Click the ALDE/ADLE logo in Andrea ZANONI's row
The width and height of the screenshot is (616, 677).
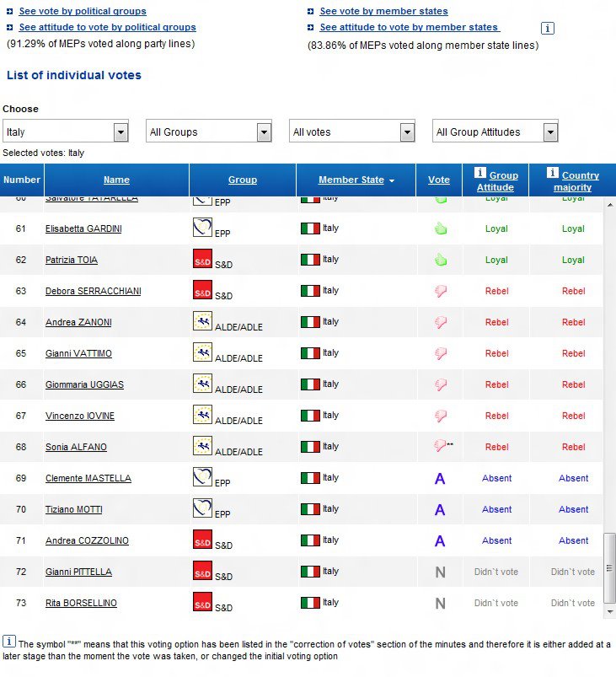pyautogui.click(x=202, y=321)
